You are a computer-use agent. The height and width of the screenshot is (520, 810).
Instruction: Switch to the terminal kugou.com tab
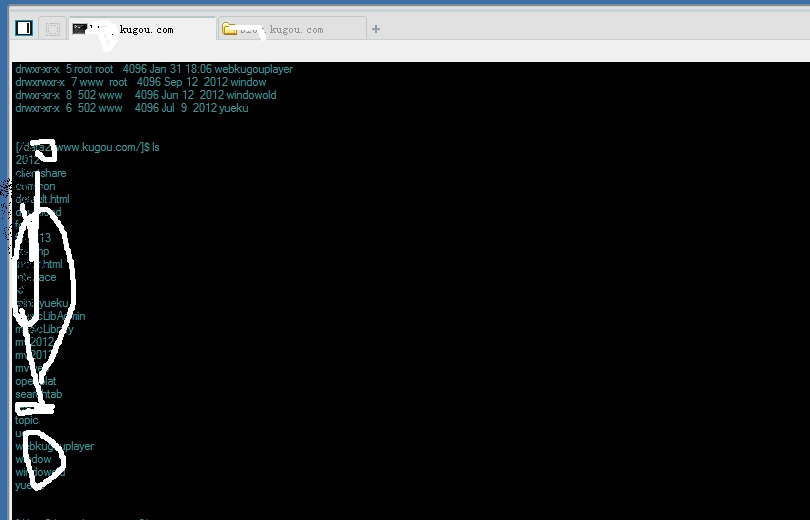143,29
